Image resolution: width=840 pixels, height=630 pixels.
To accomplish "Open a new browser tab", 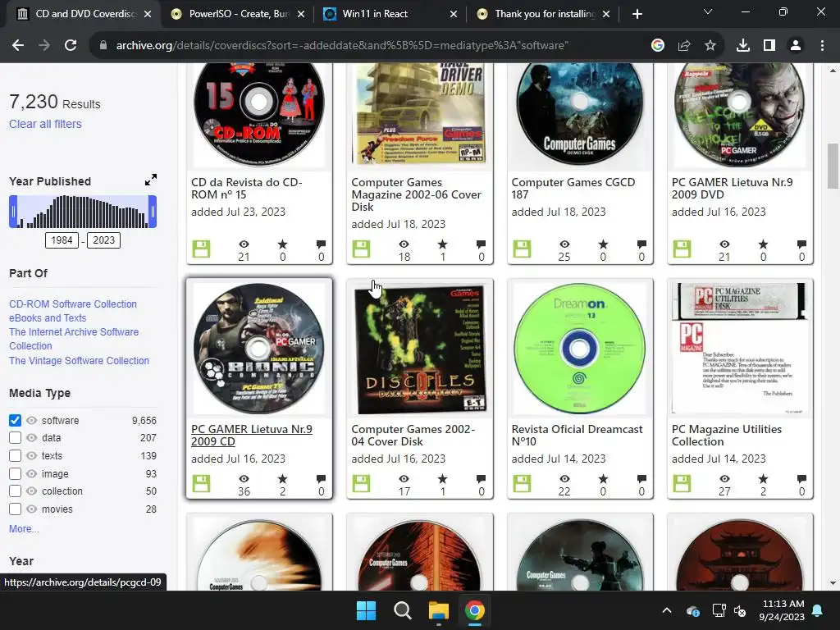I will pos(637,14).
